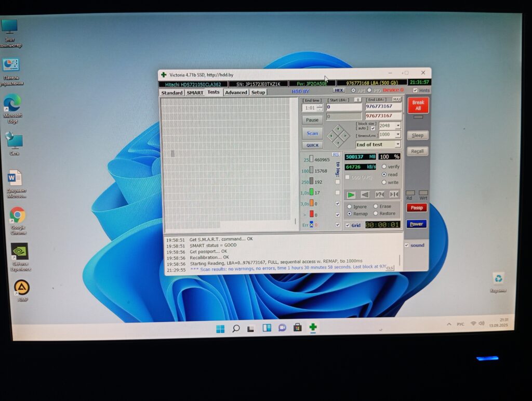Select the API radio button

pos(353,90)
